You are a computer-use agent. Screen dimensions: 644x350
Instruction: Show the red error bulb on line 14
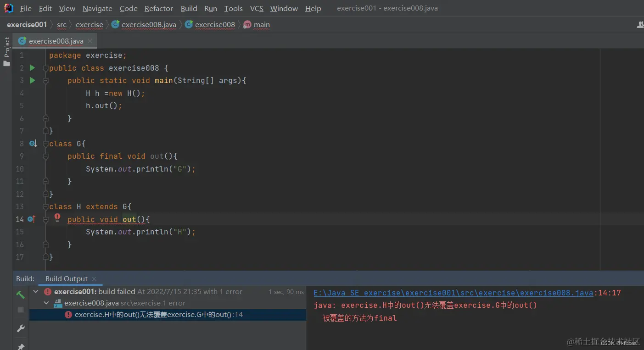[x=57, y=217]
